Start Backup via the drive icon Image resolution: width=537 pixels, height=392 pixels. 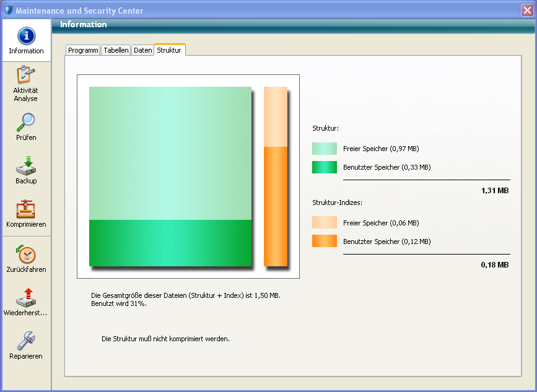pyautogui.click(x=26, y=165)
